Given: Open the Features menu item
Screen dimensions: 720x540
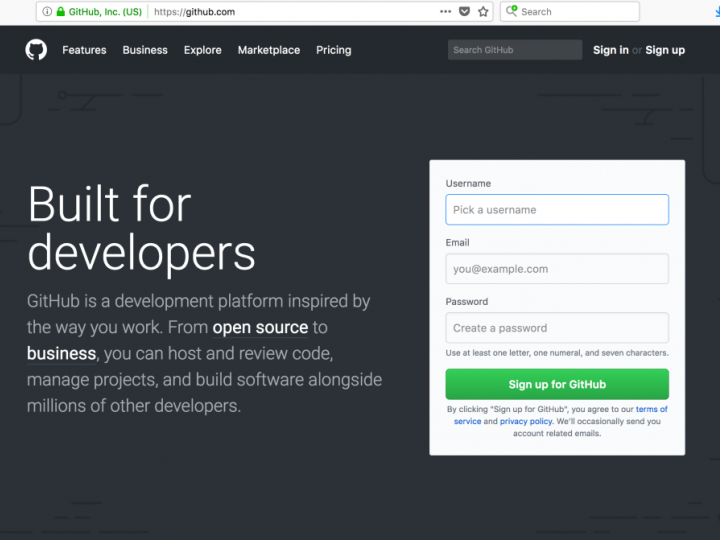Looking at the screenshot, I should [x=84, y=50].
